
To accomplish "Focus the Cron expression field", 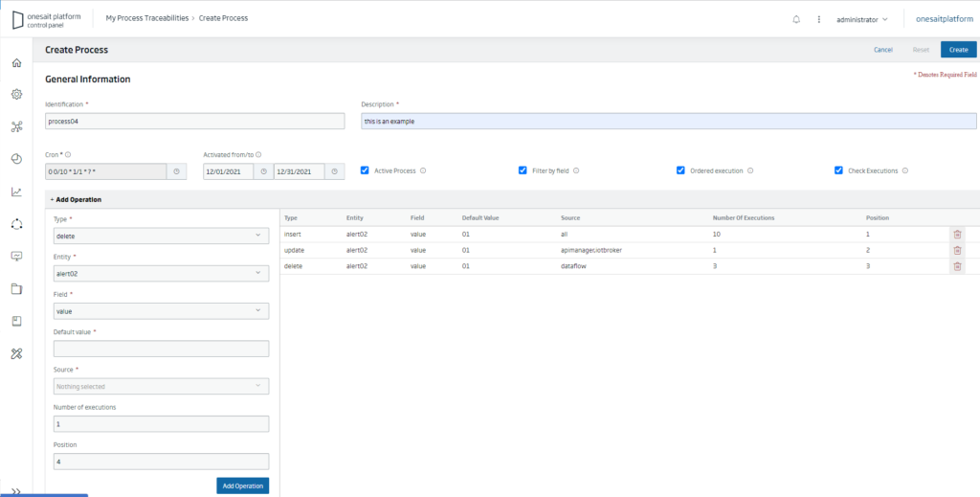I will 106,171.
